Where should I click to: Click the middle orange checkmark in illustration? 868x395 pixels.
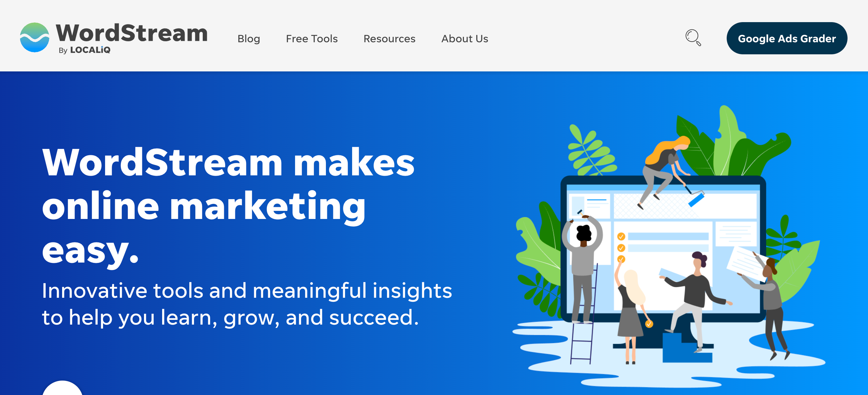621,248
